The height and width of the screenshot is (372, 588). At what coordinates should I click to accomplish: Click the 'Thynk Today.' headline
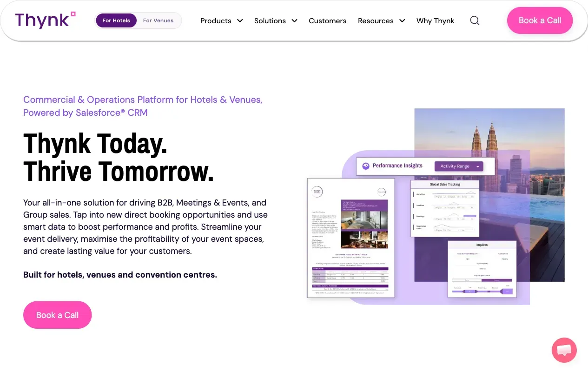pyautogui.click(x=95, y=143)
